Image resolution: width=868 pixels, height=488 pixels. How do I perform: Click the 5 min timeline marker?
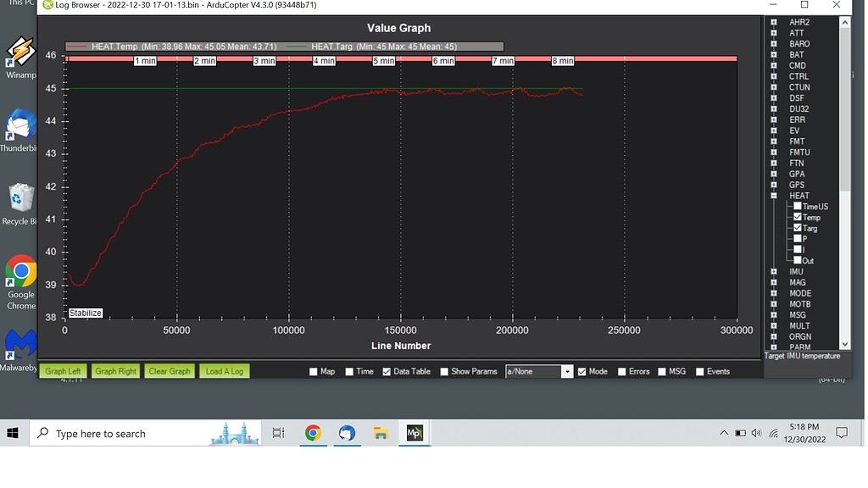pos(384,61)
